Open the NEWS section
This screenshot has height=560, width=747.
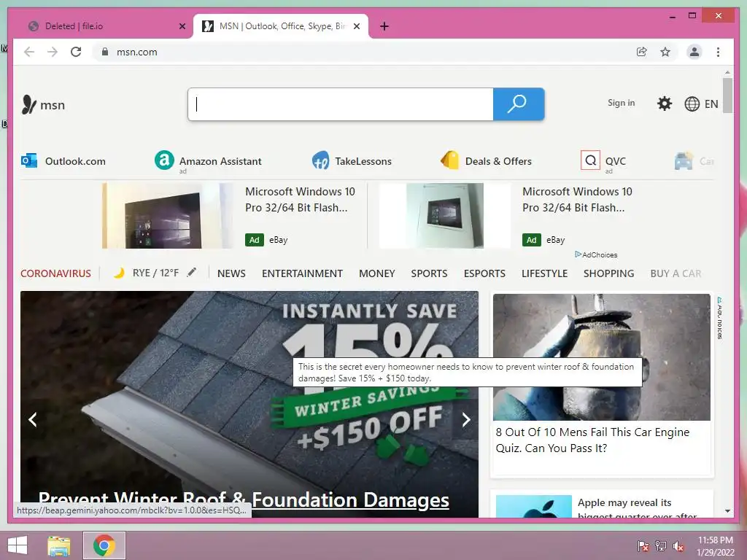[231, 273]
